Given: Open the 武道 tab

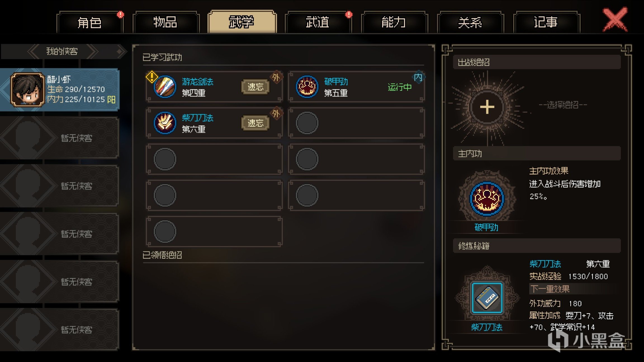Looking at the screenshot, I should (318, 22).
